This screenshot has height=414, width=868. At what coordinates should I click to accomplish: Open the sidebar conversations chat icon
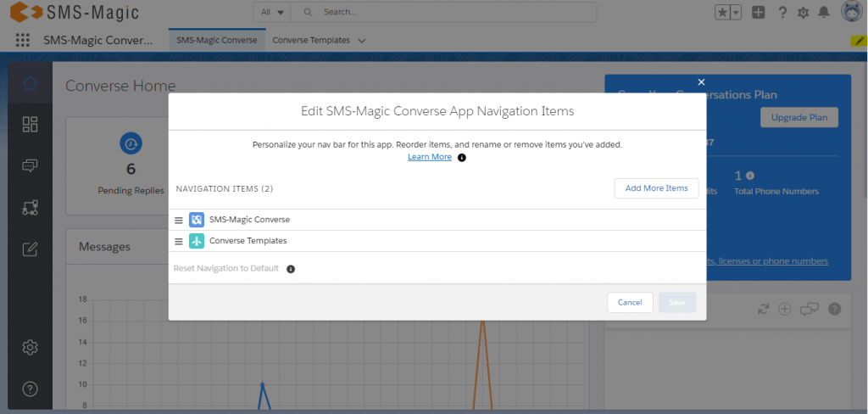pyautogui.click(x=30, y=165)
